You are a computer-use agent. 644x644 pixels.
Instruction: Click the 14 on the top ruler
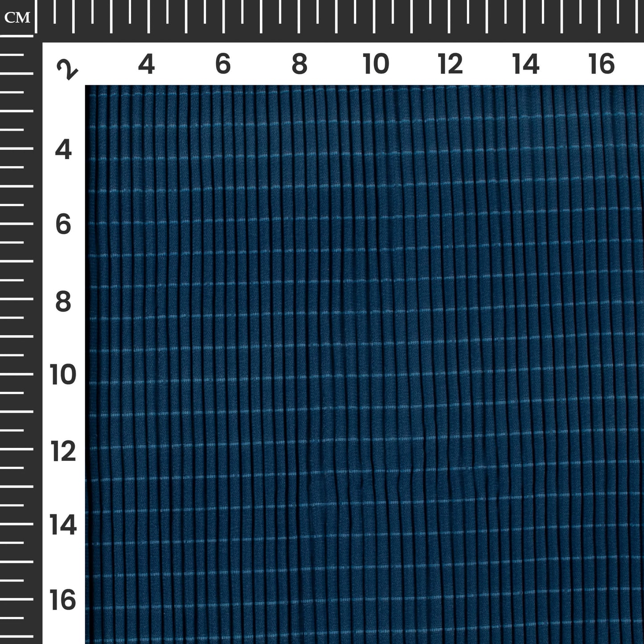tap(526, 64)
